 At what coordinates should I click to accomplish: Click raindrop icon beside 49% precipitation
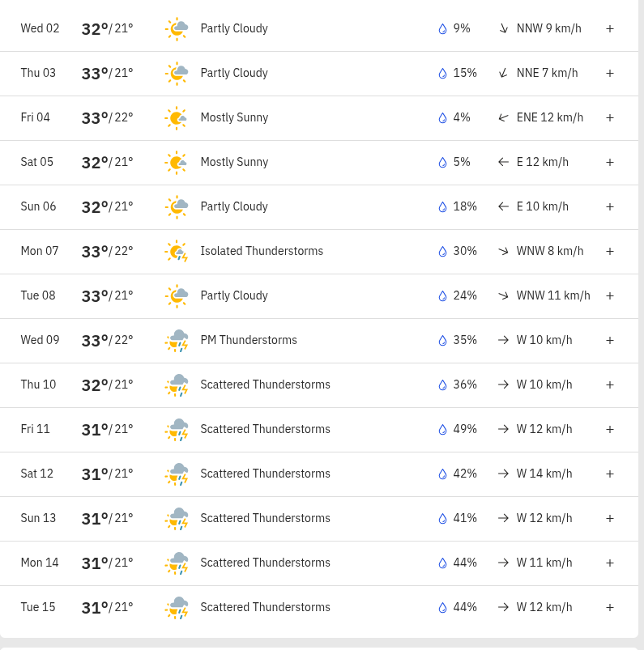(x=442, y=430)
